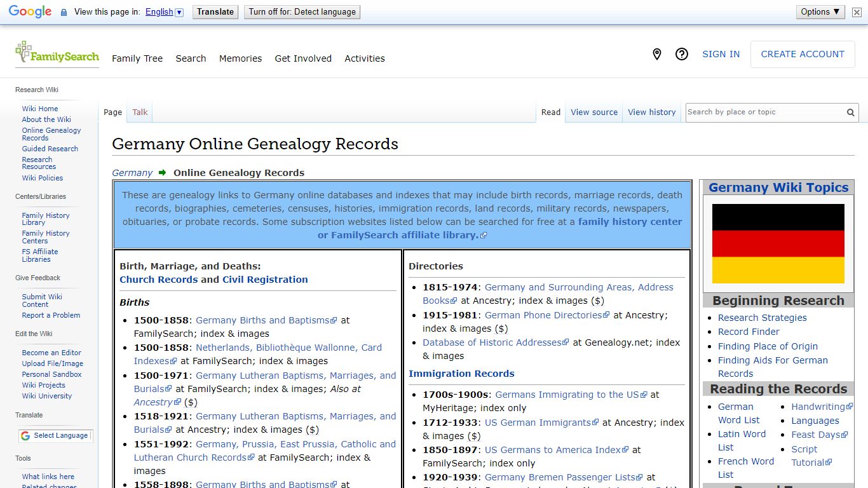Open Family History Library link
The height and width of the screenshot is (488, 868).
coord(46,219)
